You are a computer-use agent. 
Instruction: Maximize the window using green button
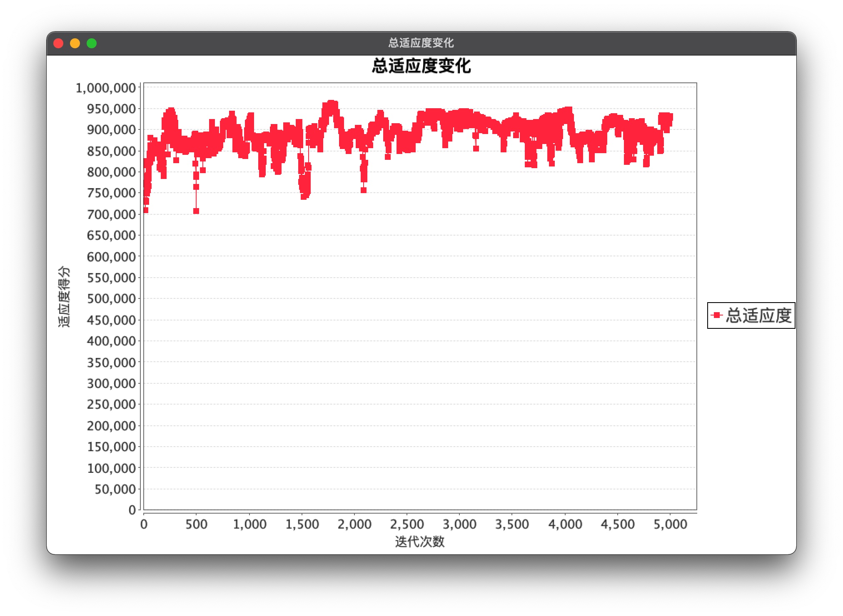click(92, 43)
